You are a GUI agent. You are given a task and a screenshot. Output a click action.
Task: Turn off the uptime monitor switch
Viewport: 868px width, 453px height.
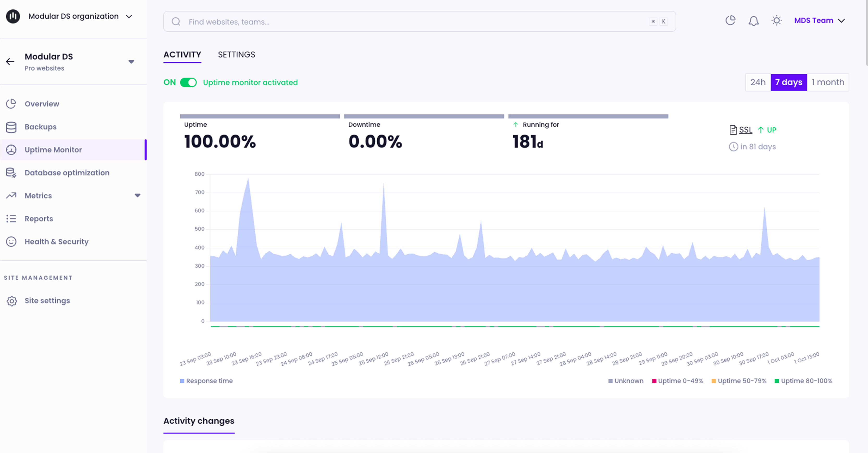coord(188,83)
